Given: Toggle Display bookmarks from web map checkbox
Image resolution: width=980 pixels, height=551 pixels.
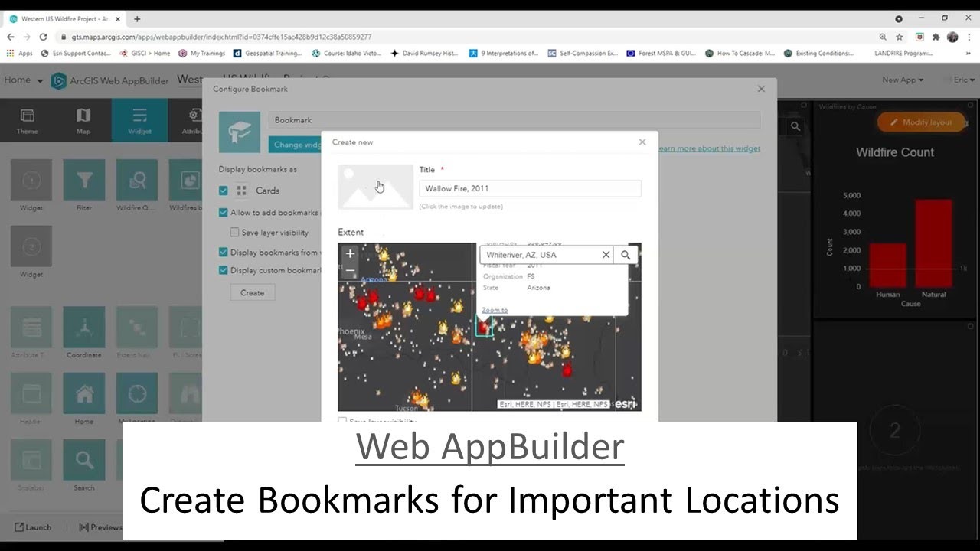Looking at the screenshot, I should tap(224, 253).
